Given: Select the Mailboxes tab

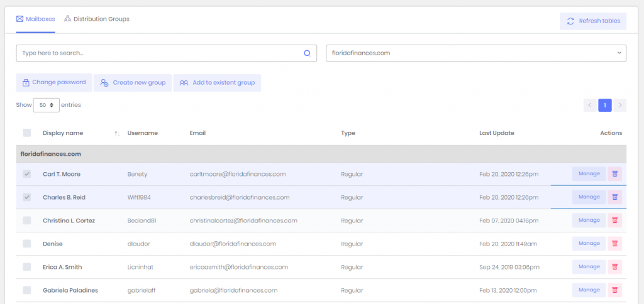Looking at the screenshot, I should pos(36,19).
